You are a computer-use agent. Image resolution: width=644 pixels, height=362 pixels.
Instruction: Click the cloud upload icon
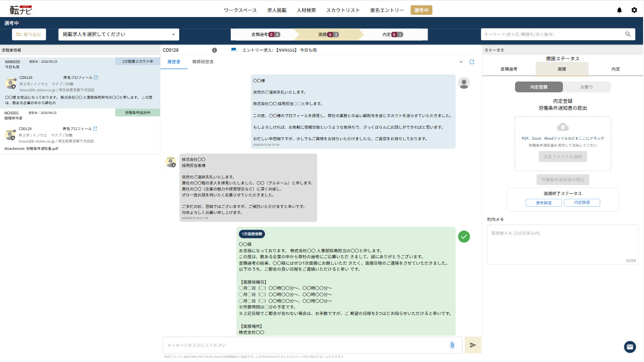click(x=563, y=127)
